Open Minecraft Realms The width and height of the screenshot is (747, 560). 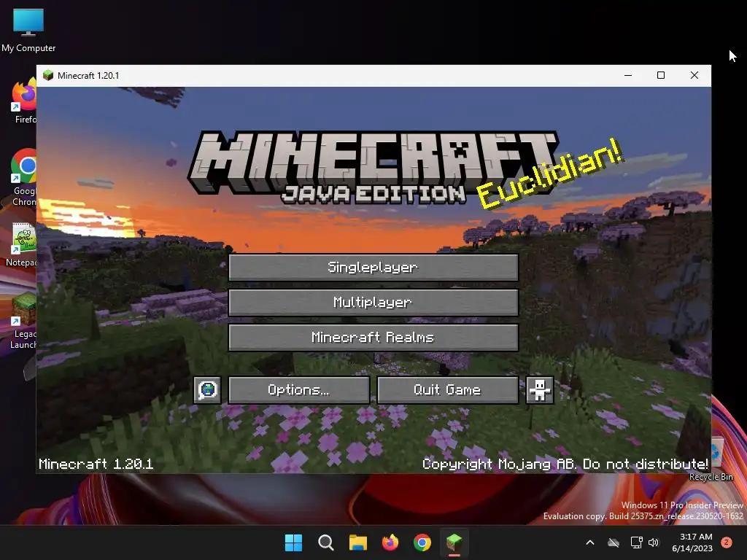coord(373,338)
